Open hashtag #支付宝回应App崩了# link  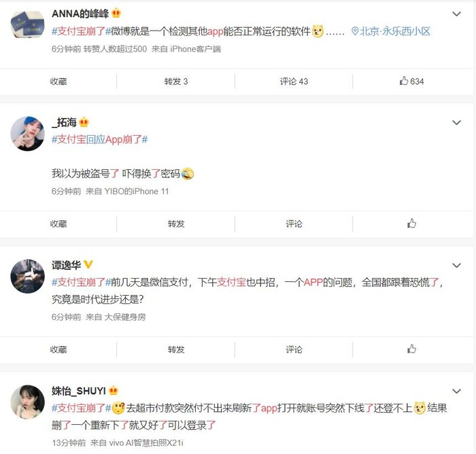tap(99, 139)
